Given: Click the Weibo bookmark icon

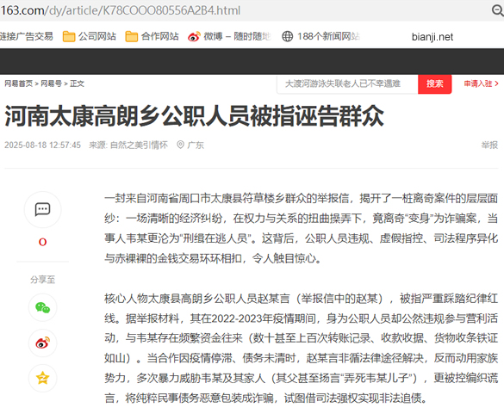Looking at the screenshot, I should 194,37.
